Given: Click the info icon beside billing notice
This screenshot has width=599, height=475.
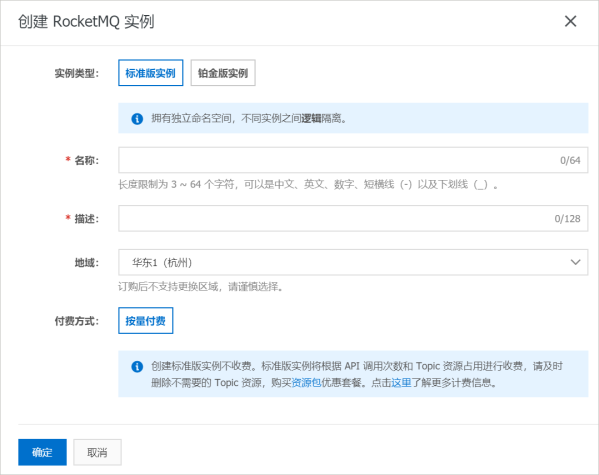Looking at the screenshot, I should pos(137,367).
